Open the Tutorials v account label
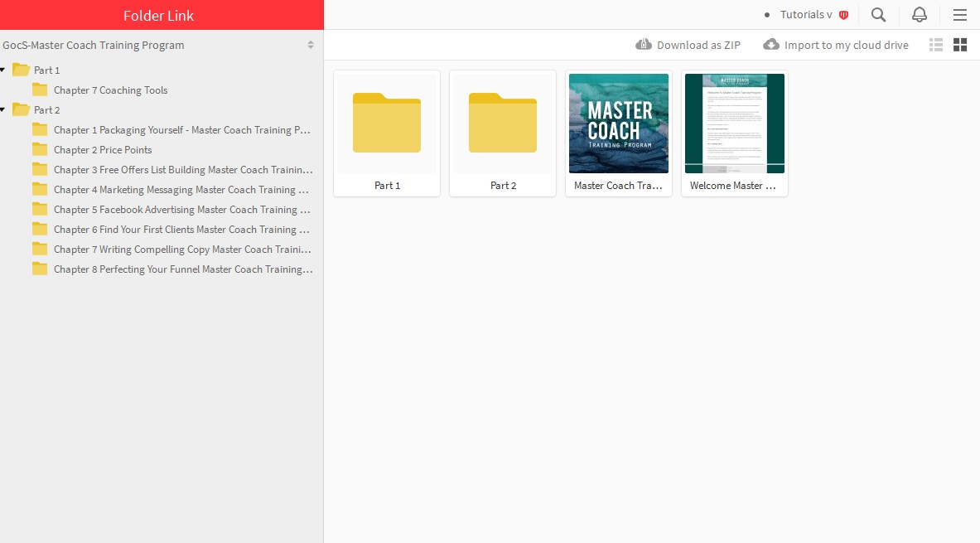980x543 pixels. pyautogui.click(x=806, y=15)
